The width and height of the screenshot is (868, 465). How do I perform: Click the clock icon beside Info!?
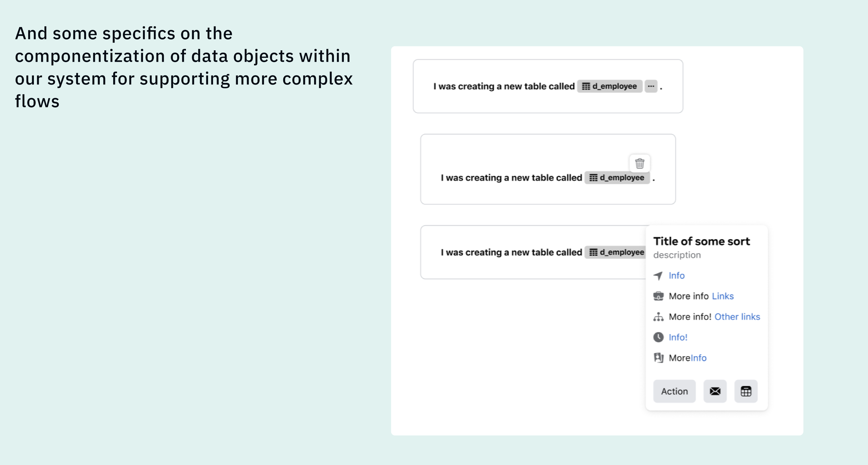click(658, 337)
